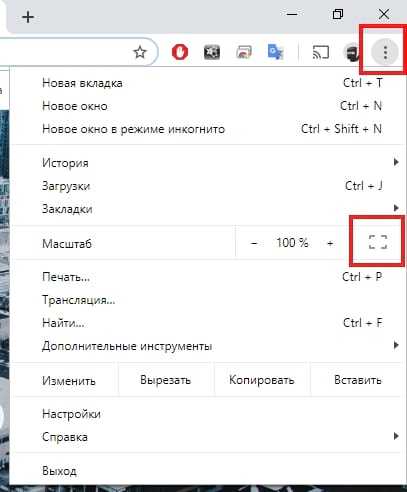Decrease zoom with the minus button
Screen dimensions: 407x492
tap(254, 243)
